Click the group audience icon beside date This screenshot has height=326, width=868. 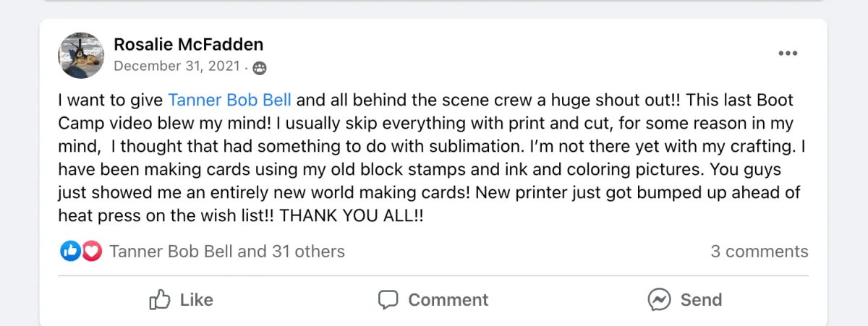(259, 68)
